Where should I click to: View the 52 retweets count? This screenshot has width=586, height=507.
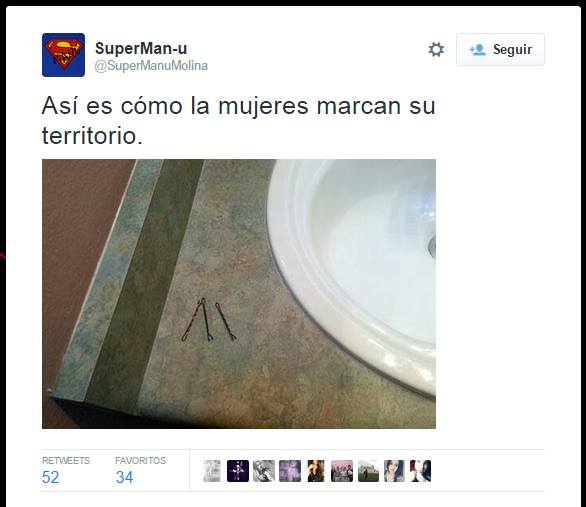[x=50, y=477]
